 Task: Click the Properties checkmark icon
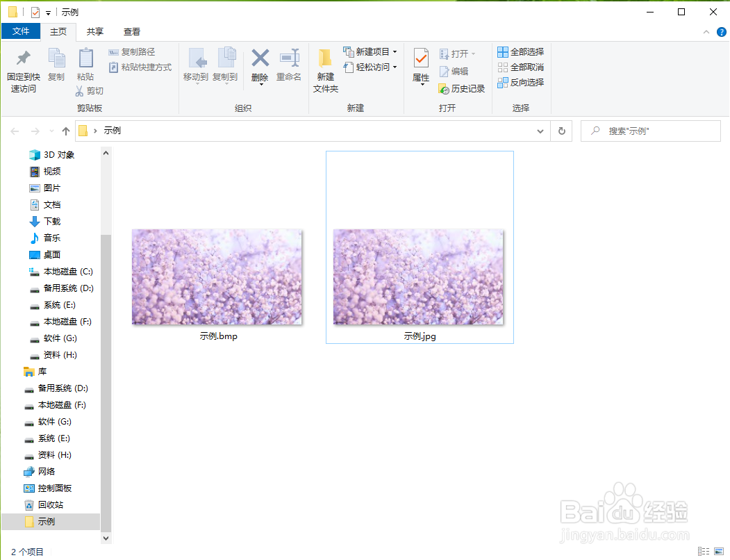[421, 59]
